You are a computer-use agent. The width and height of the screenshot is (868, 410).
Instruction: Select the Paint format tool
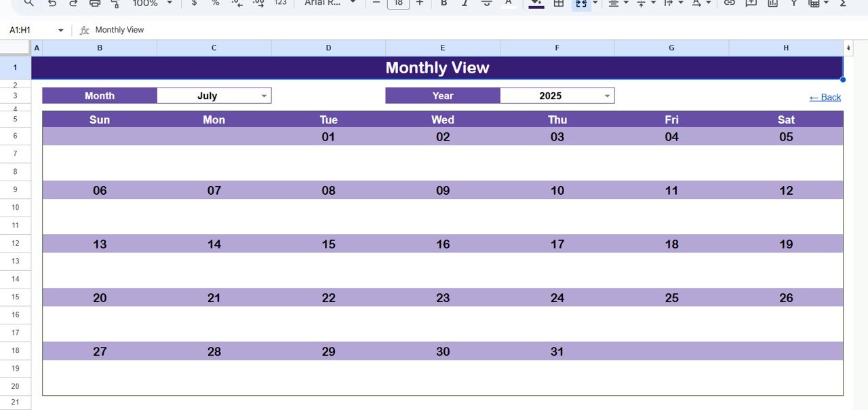[x=115, y=3]
